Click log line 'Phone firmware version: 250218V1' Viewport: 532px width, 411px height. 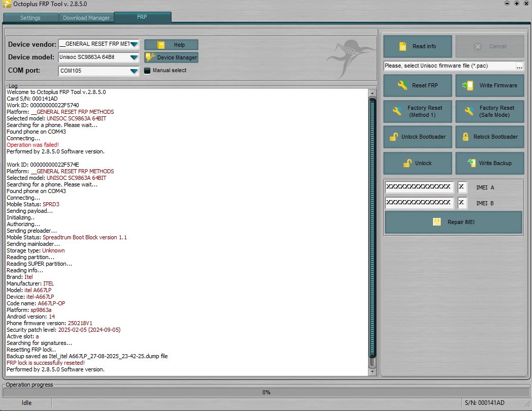[50, 324]
